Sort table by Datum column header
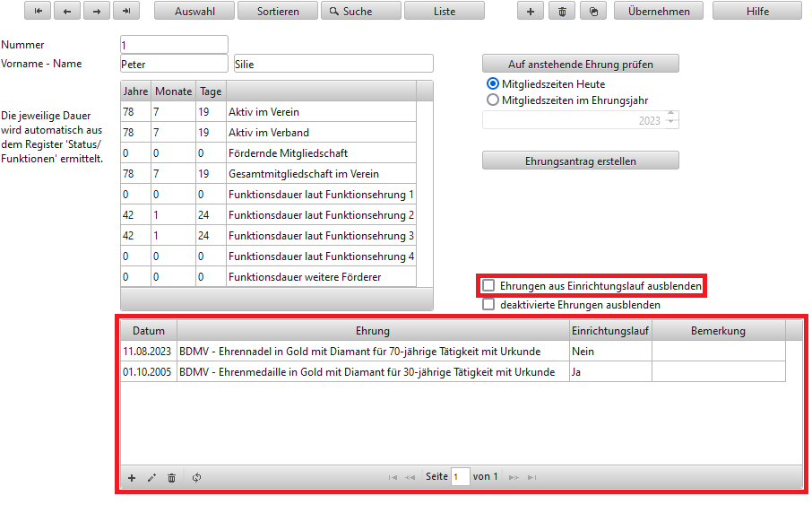Viewport: 812px width, 513px height. (149, 331)
